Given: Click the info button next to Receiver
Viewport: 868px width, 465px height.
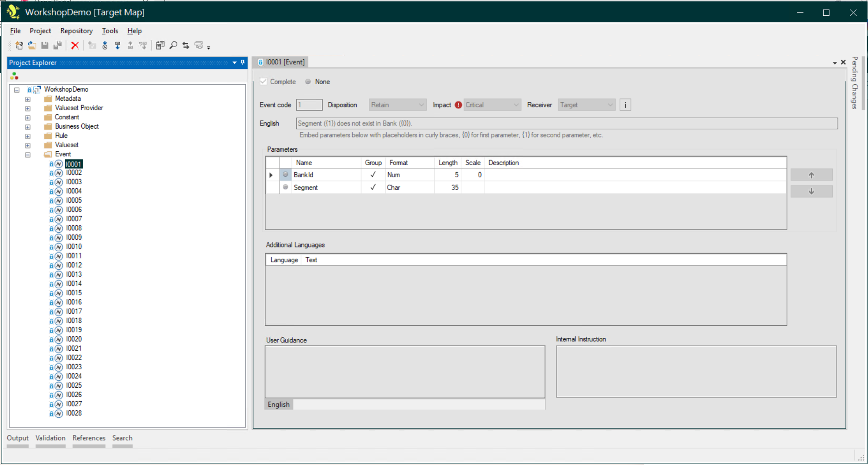Looking at the screenshot, I should point(625,105).
